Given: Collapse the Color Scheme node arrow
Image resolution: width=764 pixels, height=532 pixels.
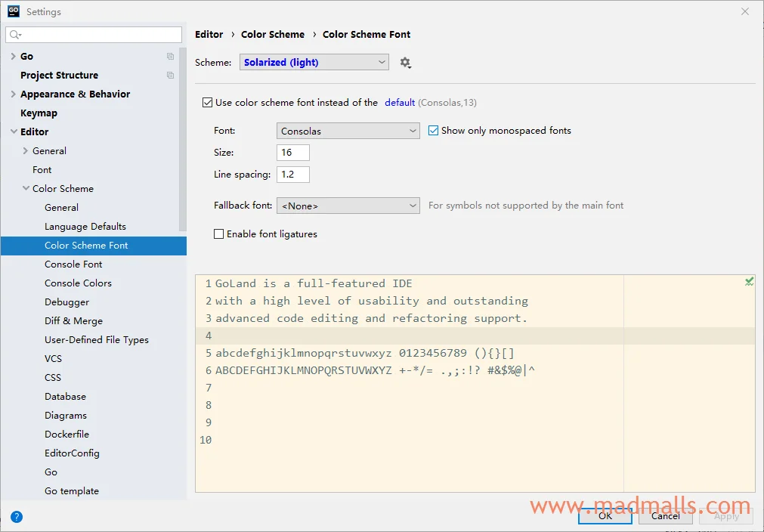Looking at the screenshot, I should click(26, 188).
